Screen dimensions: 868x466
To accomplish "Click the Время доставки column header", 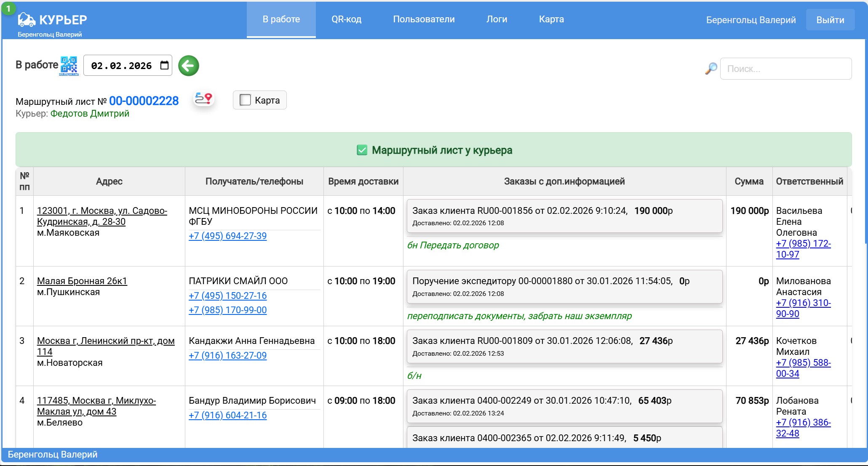I will pos(363,181).
